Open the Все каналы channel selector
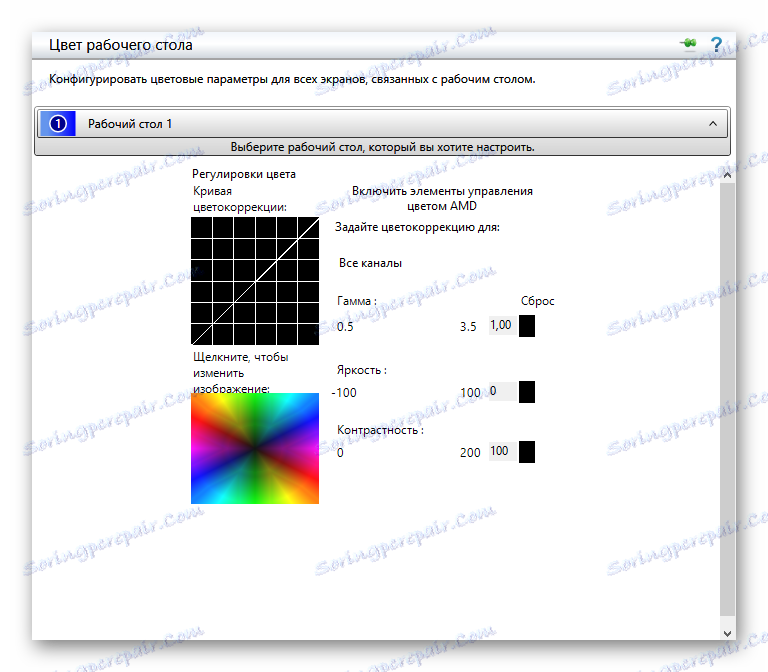Screen dimensions: 768x672 pyautogui.click(x=370, y=263)
